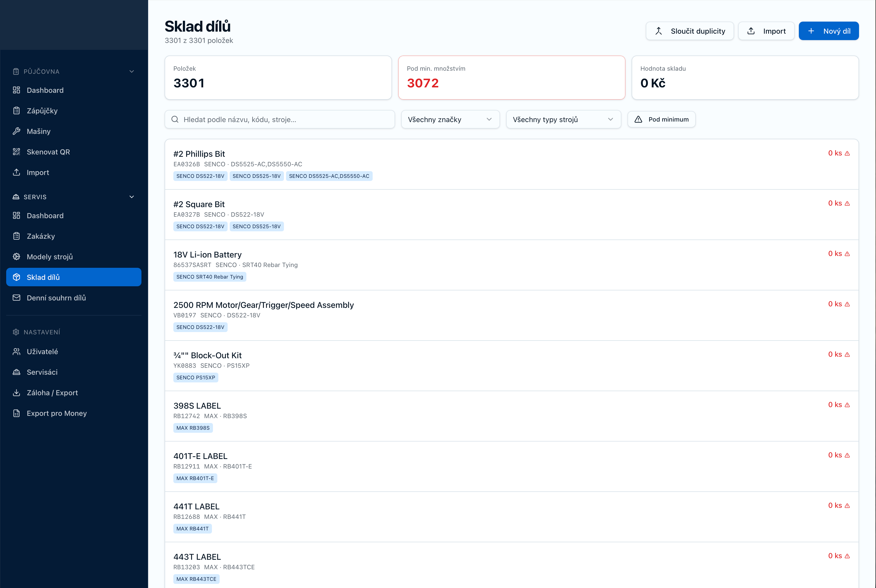Viewport: 876px width, 588px height.
Task: Focus the Hledat podle názvu search field
Action: pyautogui.click(x=280, y=119)
